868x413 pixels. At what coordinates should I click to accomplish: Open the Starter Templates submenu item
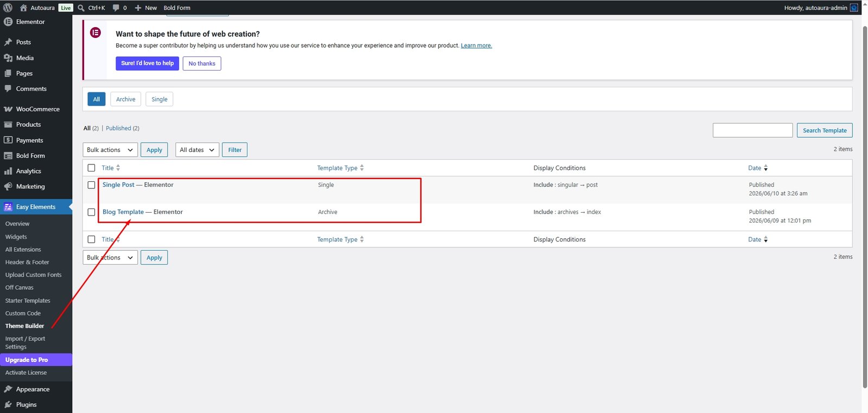click(28, 301)
